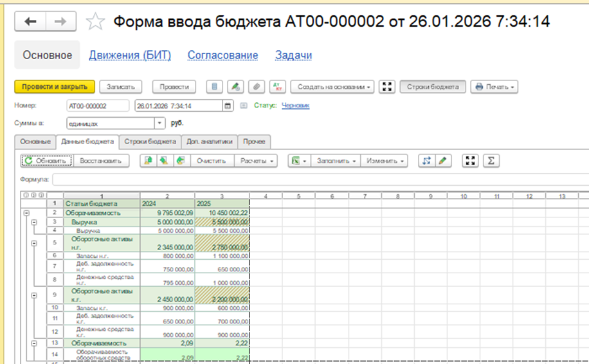Click the Черновик status link
Screen dimensions: 589x364
pos(295,105)
